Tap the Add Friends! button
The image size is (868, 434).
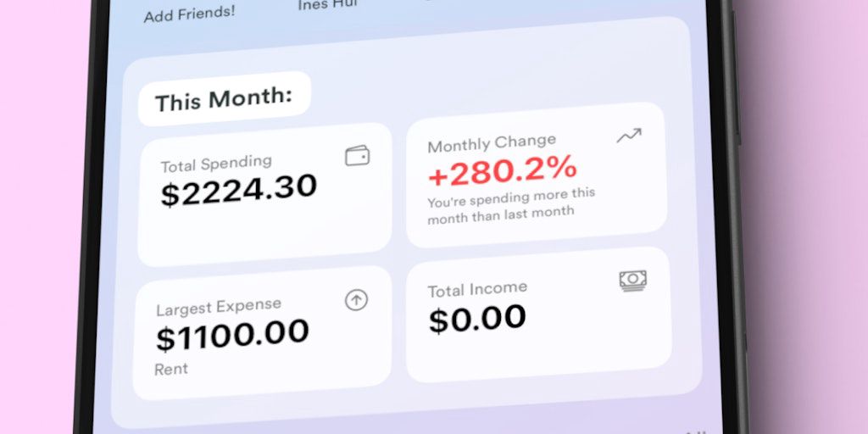tap(190, 14)
